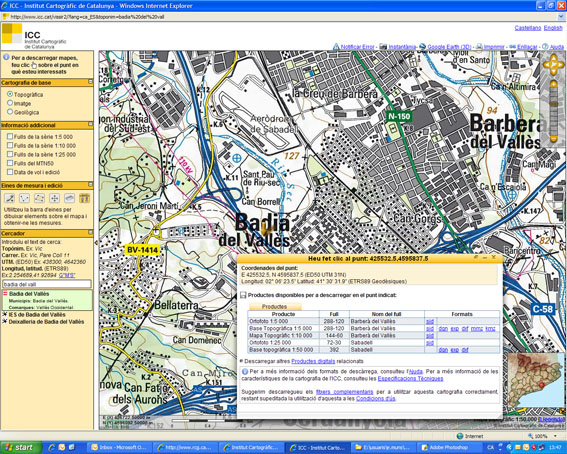Click the Imprimir printer icon

(479, 47)
